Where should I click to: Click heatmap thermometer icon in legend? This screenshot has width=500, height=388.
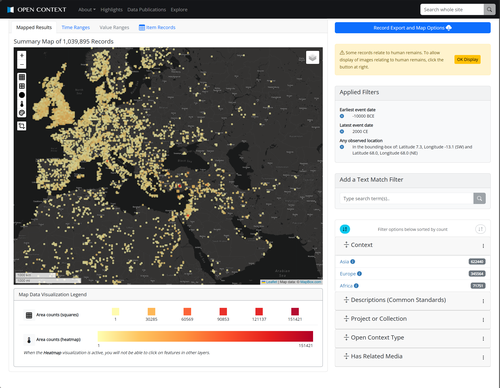(x=29, y=340)
